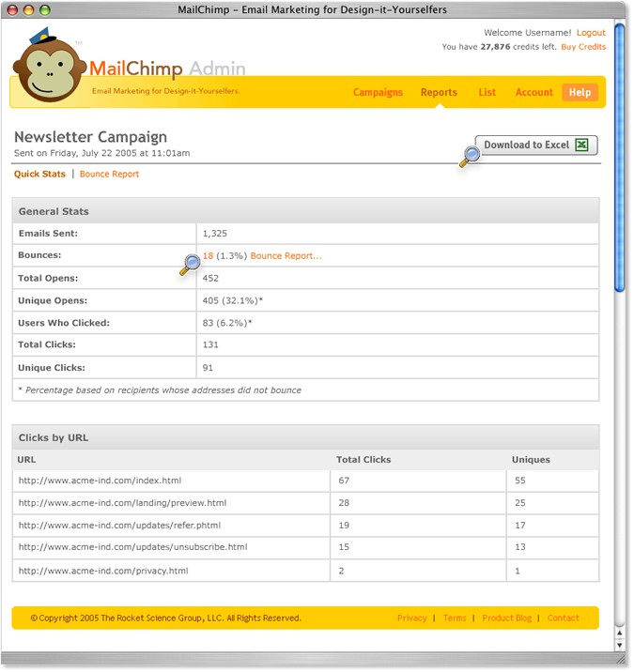Click the green zoom window button
Image resolution: width=634 pixels, height=672 pixels.
pyautogui.click(x=44, y=10)
